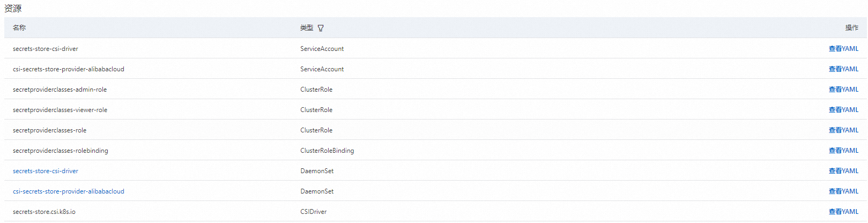Click the 类型 column header
This screenshot has height=223, width=868.
click(x=306, y=28)
